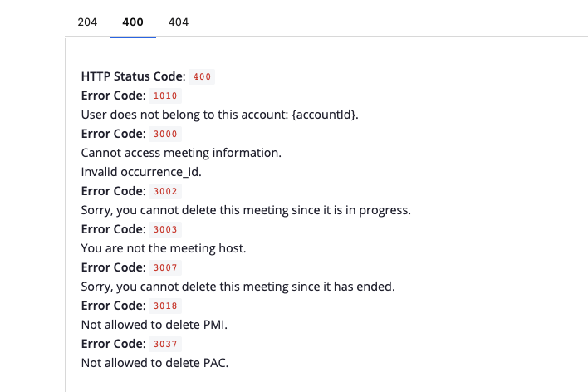Click 'Not allowed to delete PAC' text
588x392 pixels.
coord(154,363)
